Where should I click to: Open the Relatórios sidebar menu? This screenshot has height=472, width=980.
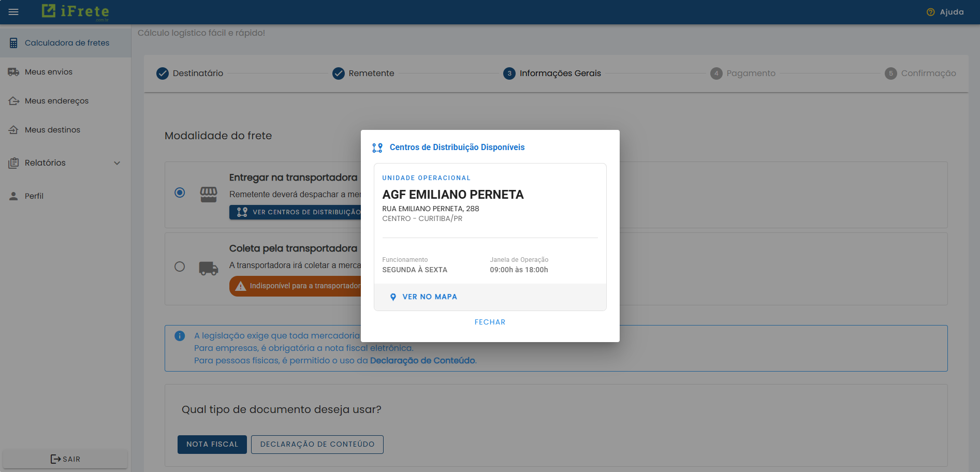pos(45,163)
